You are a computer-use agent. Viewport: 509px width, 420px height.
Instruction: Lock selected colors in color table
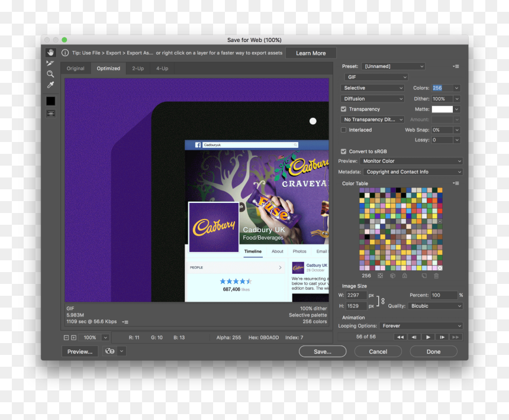click(x=404, y=276)
